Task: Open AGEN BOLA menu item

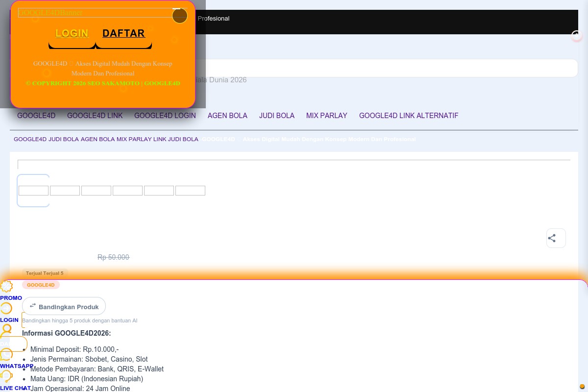Action: pyautogui.click(x=227, y=116)
